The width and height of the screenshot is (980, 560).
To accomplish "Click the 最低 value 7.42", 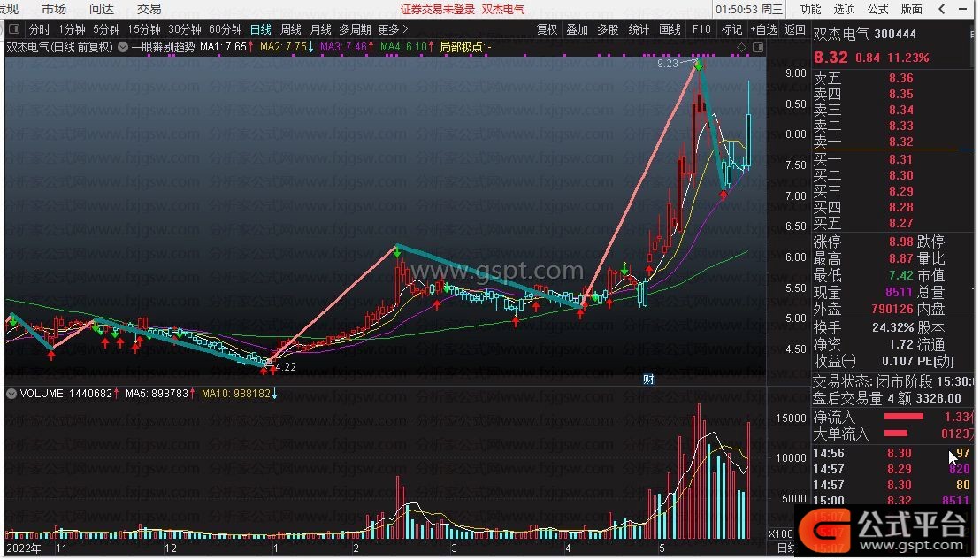I will tap(900, 275).
